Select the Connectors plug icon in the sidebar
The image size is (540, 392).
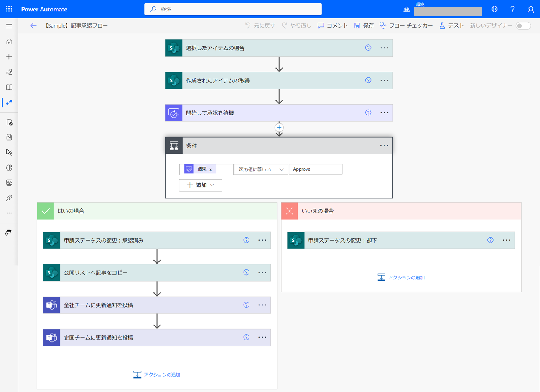tap(9, 198)
